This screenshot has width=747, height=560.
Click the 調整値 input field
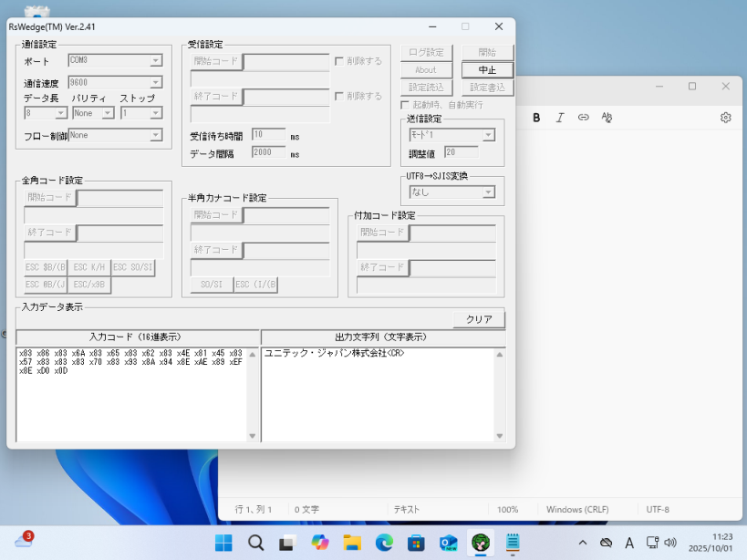pyautogui.click(x=461, y=152)
